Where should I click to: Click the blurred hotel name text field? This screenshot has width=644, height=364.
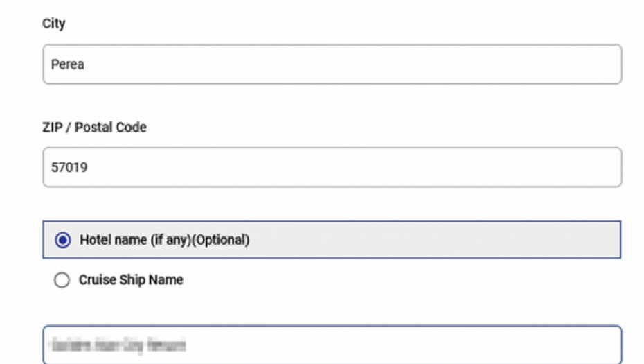coord(332,345)
